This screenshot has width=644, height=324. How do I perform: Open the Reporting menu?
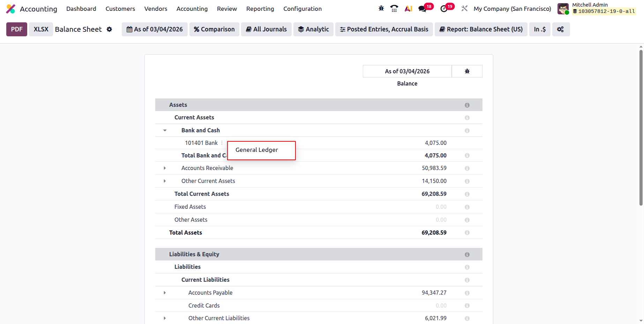(x=260, y=9)
